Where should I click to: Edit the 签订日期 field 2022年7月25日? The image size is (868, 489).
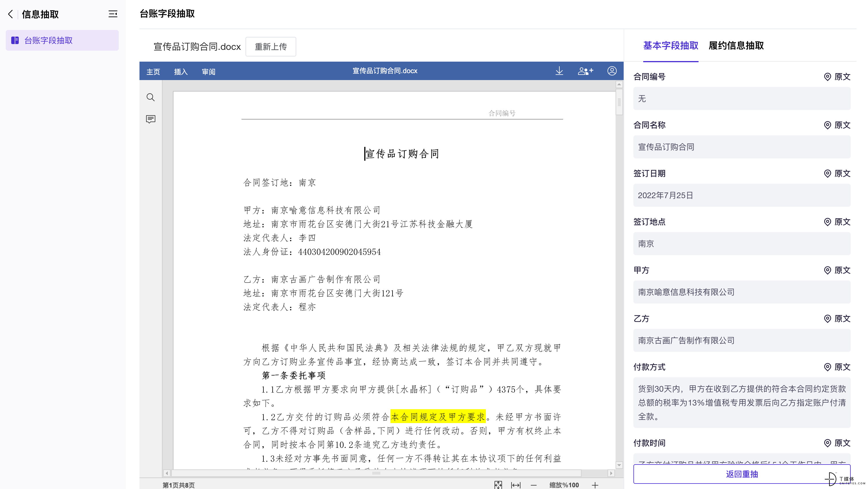pos(742,195)
